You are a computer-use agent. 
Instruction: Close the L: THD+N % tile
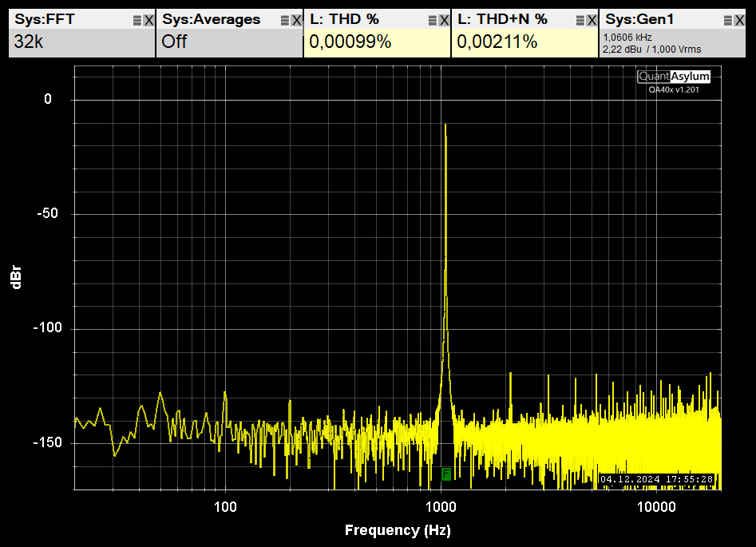(x=591, y=20)
